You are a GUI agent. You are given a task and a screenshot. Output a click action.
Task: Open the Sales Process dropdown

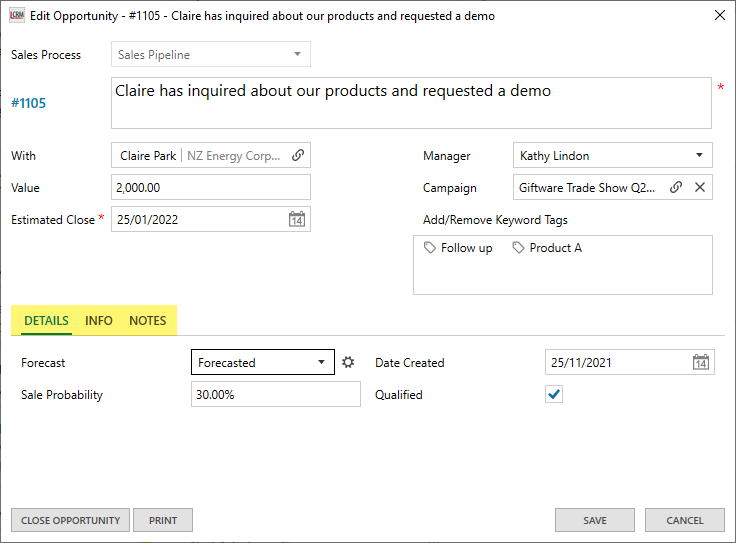pyautogui.click(x=297, y=55)
